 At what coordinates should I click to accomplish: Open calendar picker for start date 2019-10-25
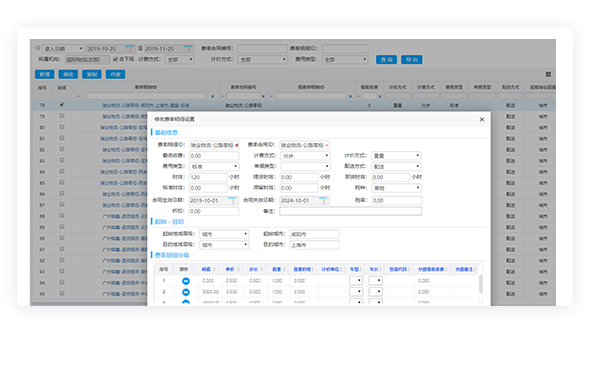[x=129, y=49]
